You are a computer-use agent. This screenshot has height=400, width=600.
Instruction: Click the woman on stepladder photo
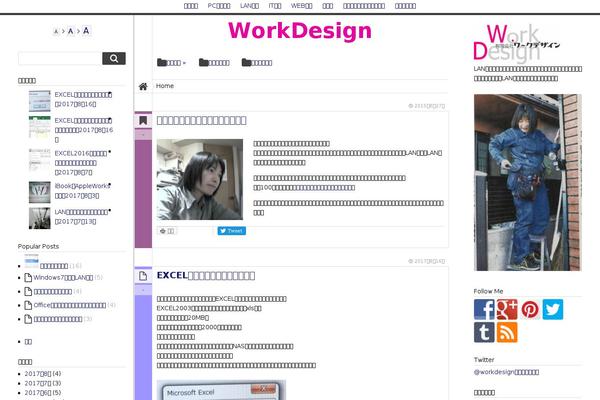pyautogui.click(x=527, y=183)
